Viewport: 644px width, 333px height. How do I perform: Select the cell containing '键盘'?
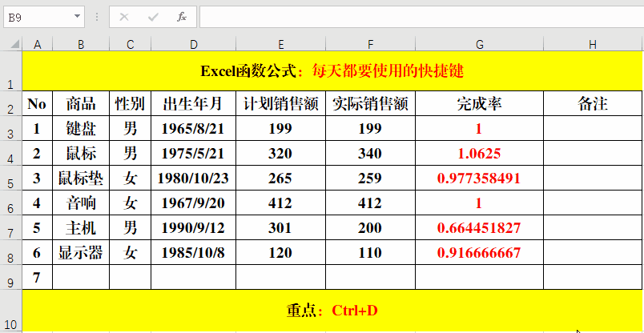81,129
